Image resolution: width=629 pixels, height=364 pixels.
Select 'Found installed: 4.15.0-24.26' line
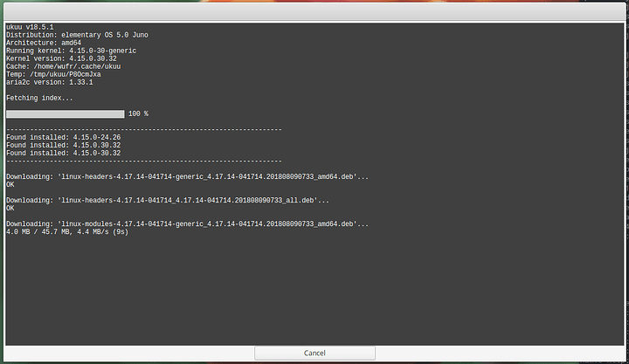(64, 138)
